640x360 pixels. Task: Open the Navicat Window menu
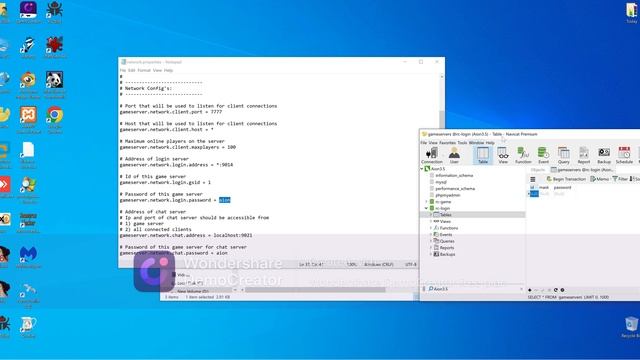pyautogui.click(x=476, y=143)
